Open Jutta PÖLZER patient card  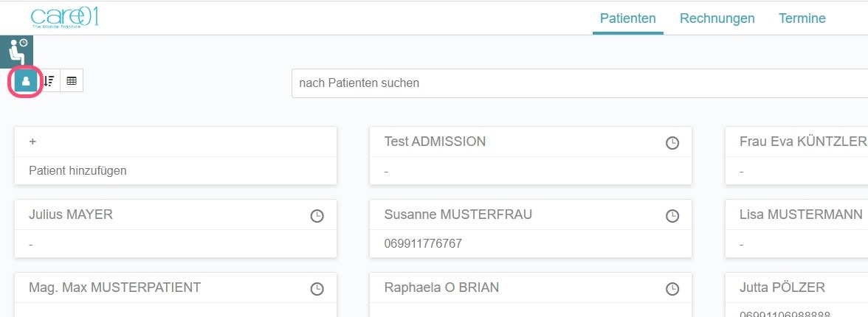782,288
